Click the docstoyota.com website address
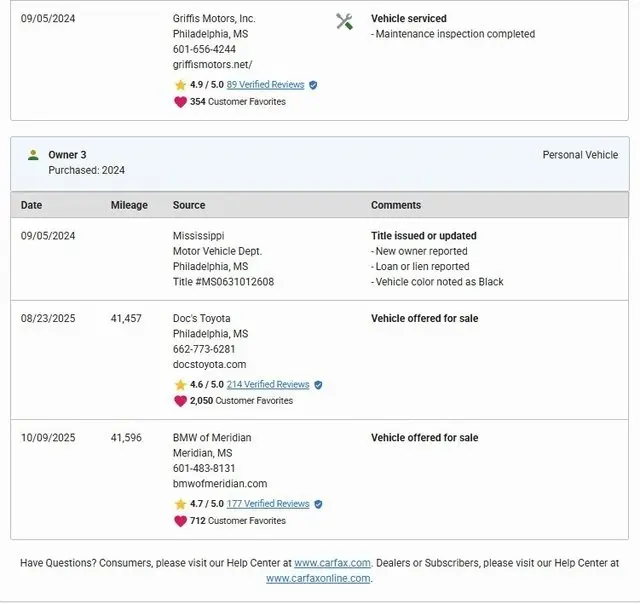640x604 pixels. (209, 365)
